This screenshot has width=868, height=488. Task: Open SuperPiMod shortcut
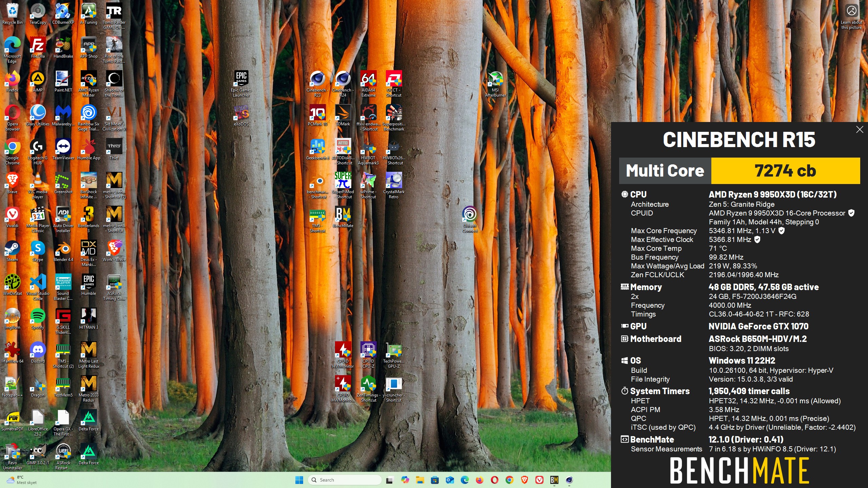[x=343, y=185]
